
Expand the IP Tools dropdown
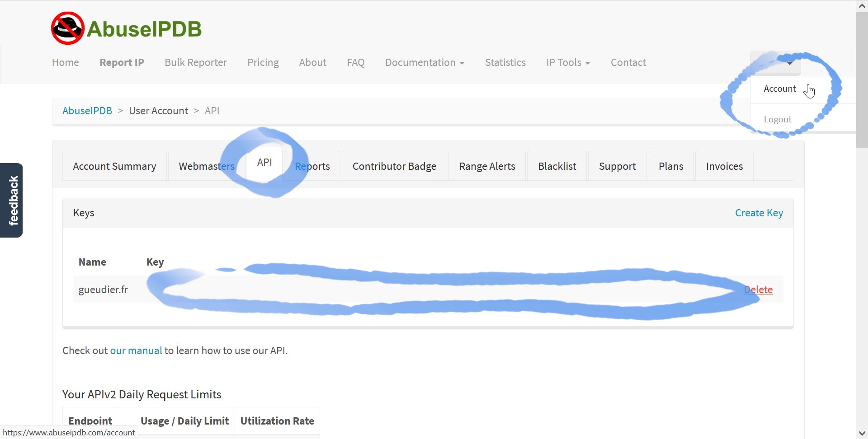[x=568, y=62]
